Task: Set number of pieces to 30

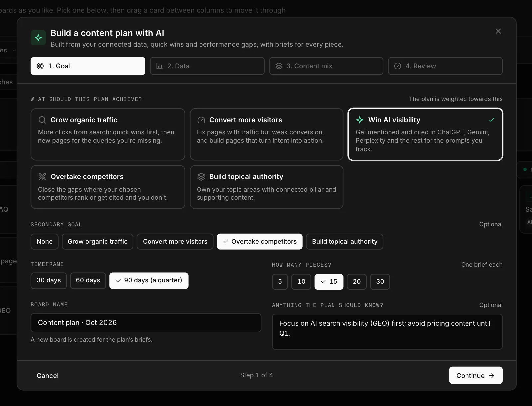Action: tap(380, 282)
